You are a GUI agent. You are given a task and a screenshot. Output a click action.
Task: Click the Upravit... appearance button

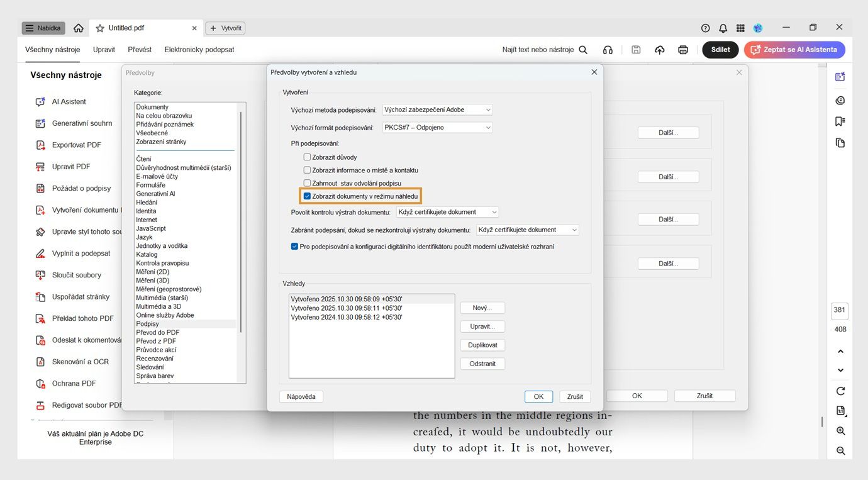pos(482,327)
